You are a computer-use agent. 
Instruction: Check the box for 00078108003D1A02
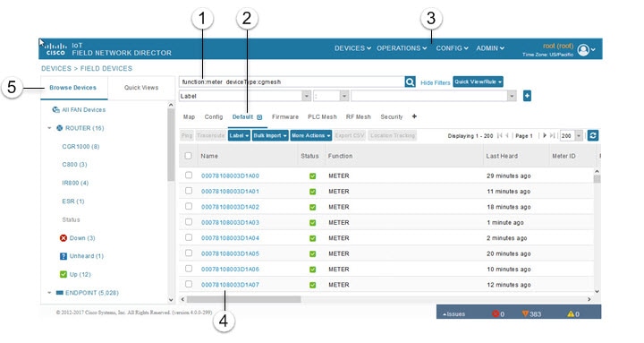click(x=189, y=207)
